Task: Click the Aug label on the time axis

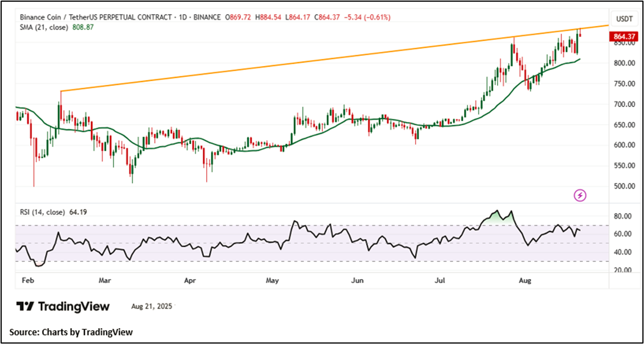Action: coord(525,281)
